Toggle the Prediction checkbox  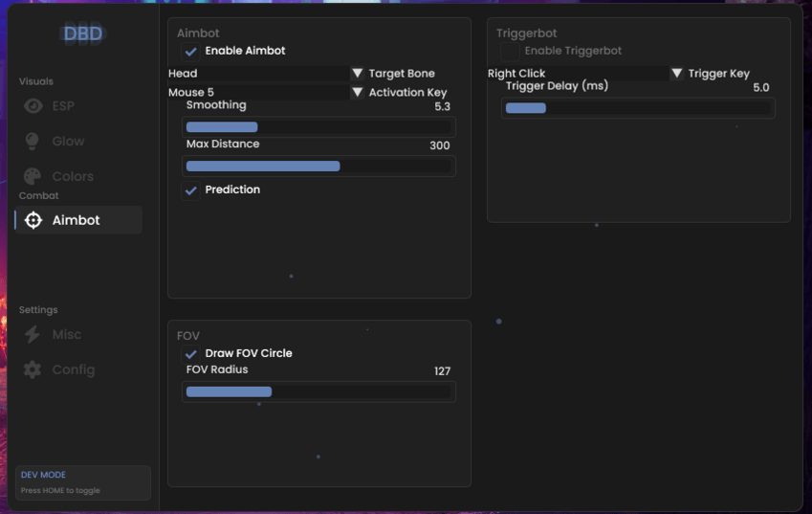(190, 190)
